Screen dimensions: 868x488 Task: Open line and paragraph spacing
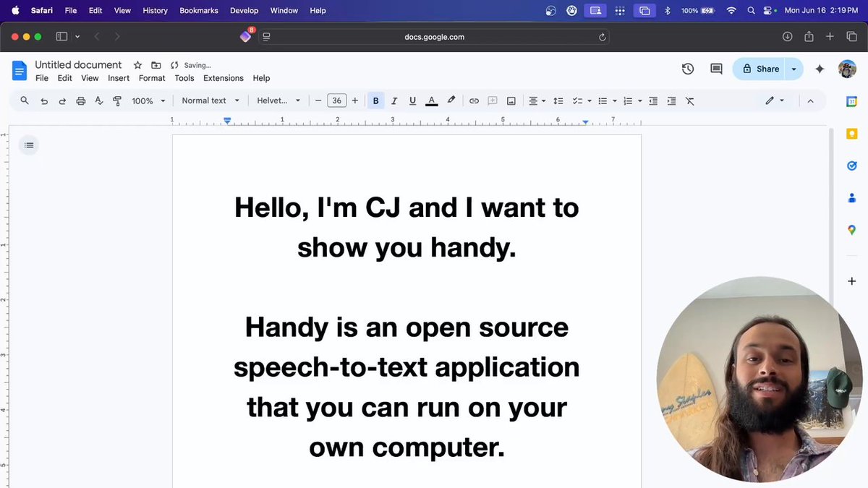[x=558, y=101]
